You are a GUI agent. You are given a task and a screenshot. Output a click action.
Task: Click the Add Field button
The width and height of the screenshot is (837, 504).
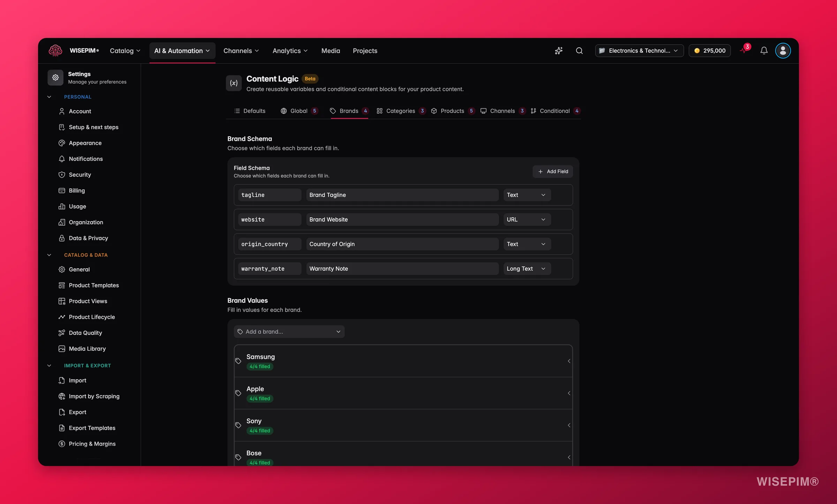coord(553,172)
